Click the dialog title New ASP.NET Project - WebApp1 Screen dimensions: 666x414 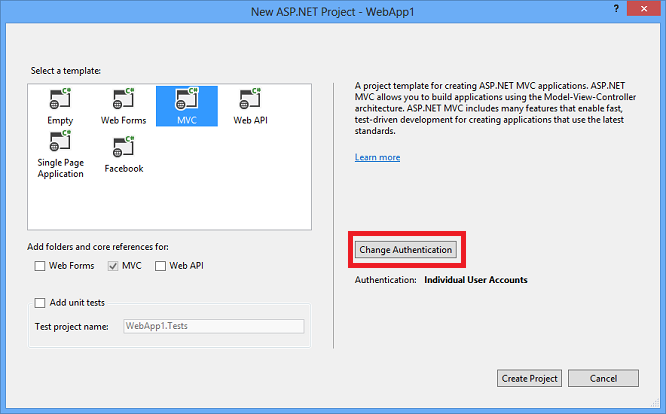[332, 12]
